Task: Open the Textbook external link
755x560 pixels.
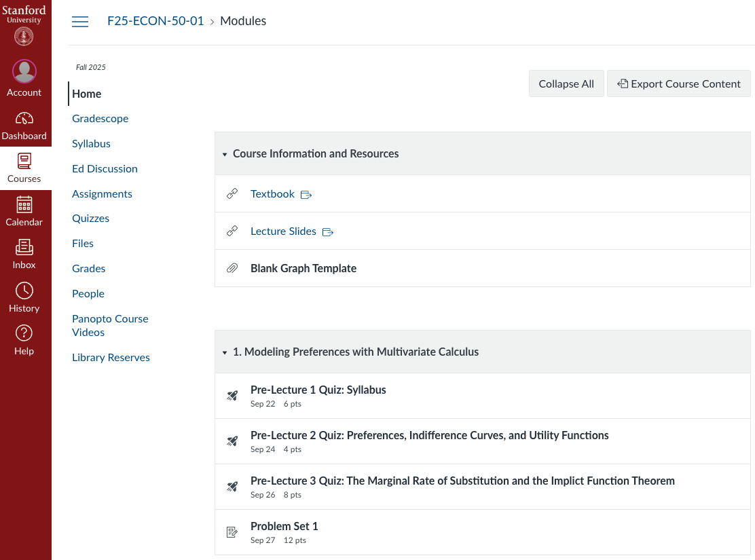Action: (272, 194)
